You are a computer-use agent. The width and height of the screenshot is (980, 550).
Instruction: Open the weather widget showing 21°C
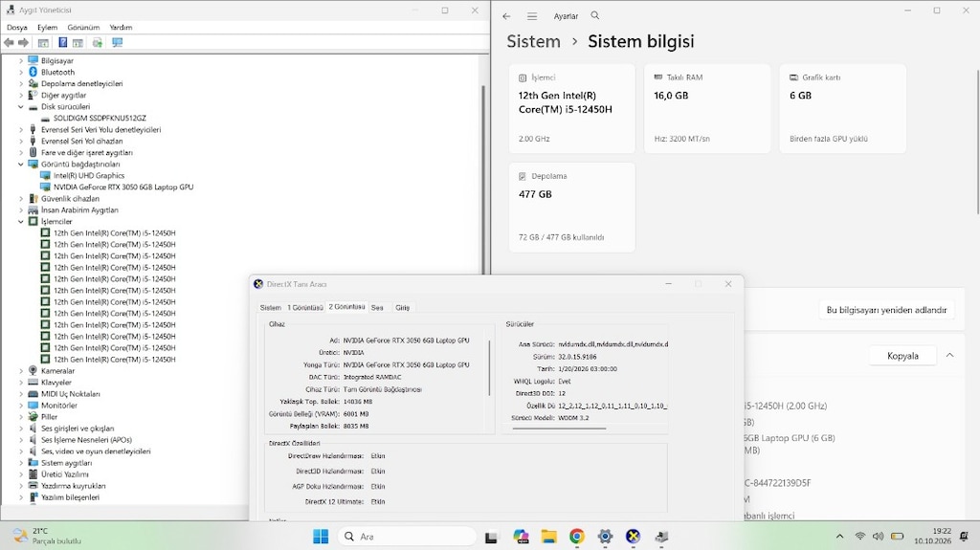[x=48, y=537]
